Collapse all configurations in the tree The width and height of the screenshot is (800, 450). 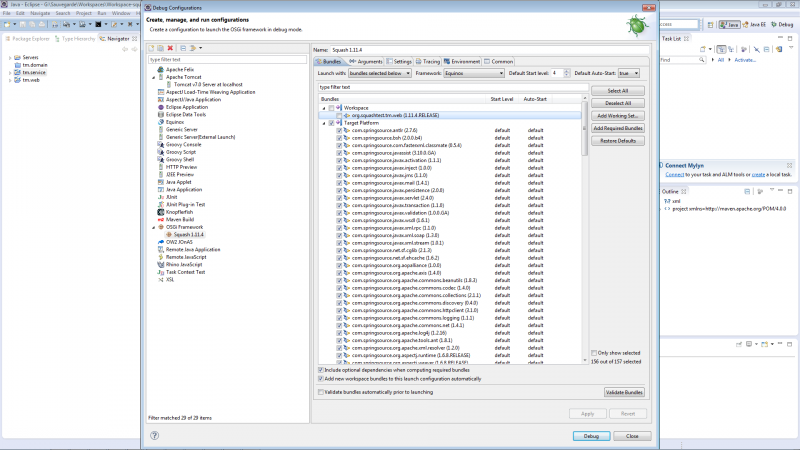click(x=183, y=48)
